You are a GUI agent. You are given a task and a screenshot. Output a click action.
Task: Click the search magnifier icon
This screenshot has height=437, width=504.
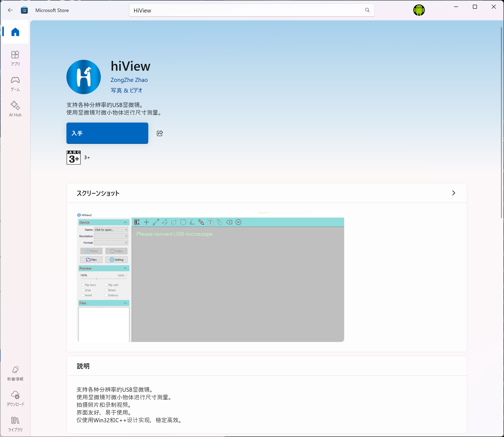[x=367, y=10]
